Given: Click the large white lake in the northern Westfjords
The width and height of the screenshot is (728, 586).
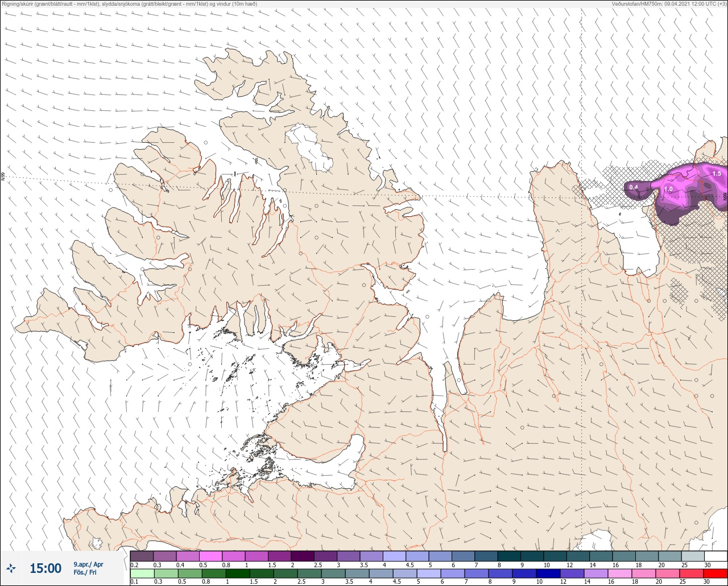Looking at the screenshot, I should (x=310, y=148).
